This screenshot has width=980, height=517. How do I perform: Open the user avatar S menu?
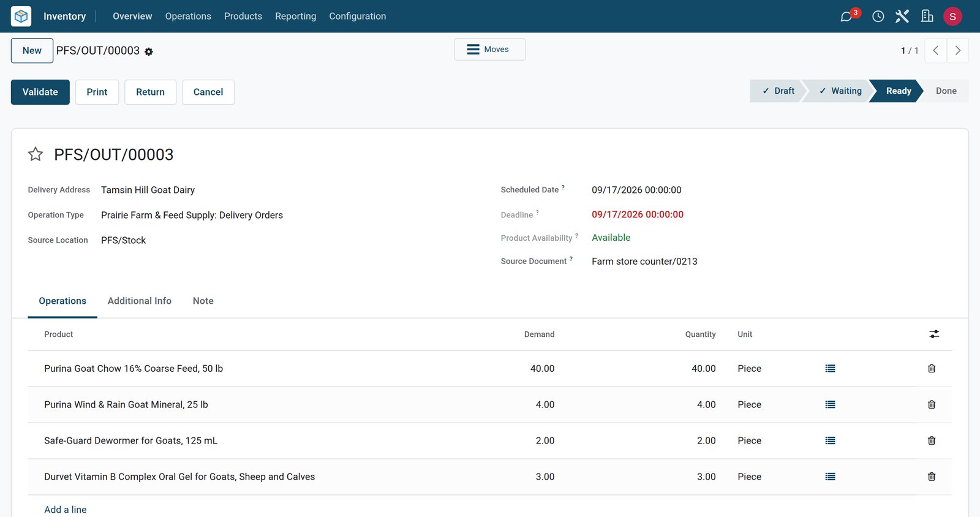[x=952, y=17]
